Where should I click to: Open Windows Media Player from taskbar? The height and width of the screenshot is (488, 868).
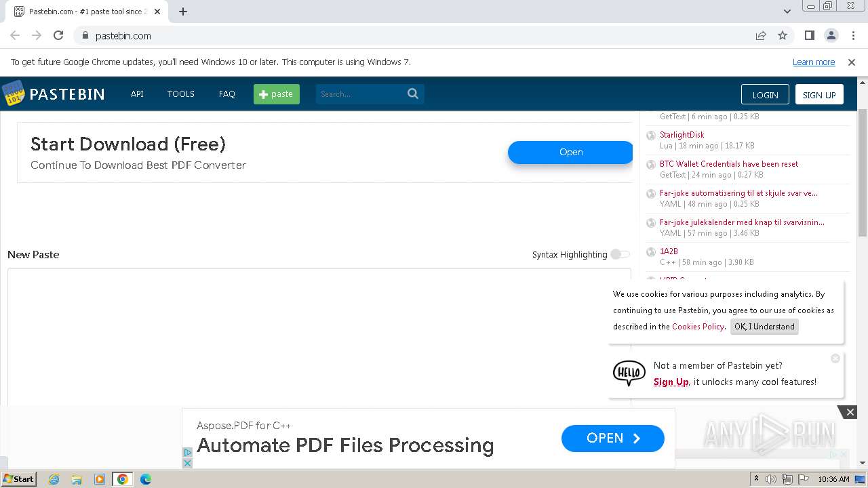(100, 479)
